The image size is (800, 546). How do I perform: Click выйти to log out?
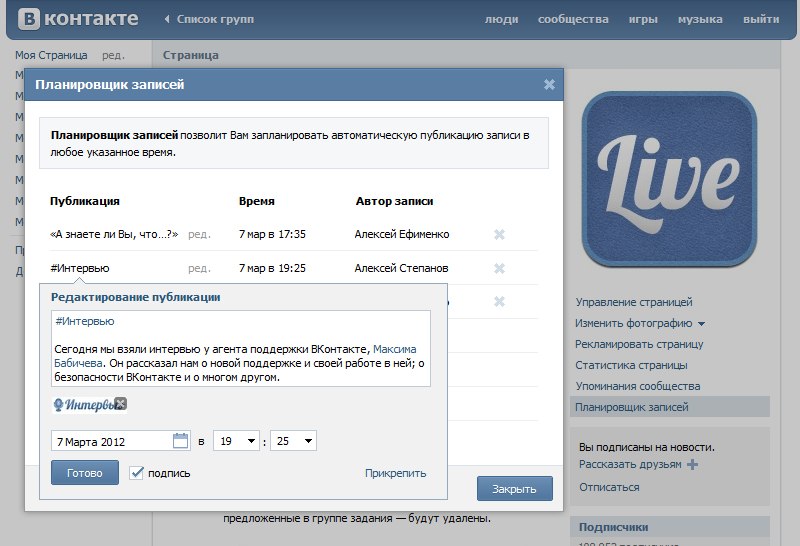(x=761, y=19)
